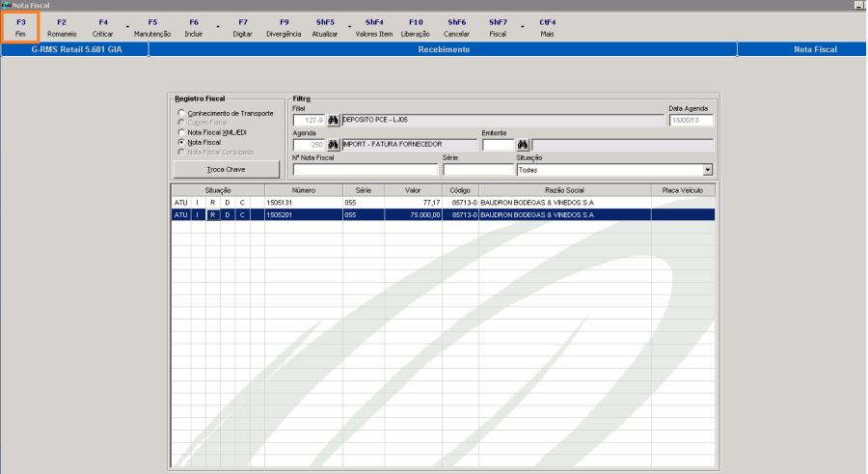This screenshot has width=868, height=474.
Task: Click F10 Liberação toolbar button
Action: pos(416,28)
